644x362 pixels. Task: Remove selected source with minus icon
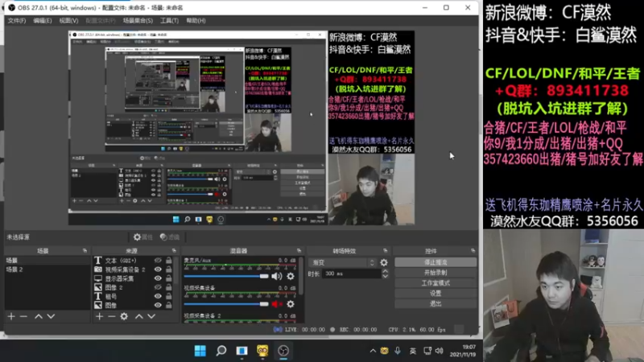click(x=111, y=316)
